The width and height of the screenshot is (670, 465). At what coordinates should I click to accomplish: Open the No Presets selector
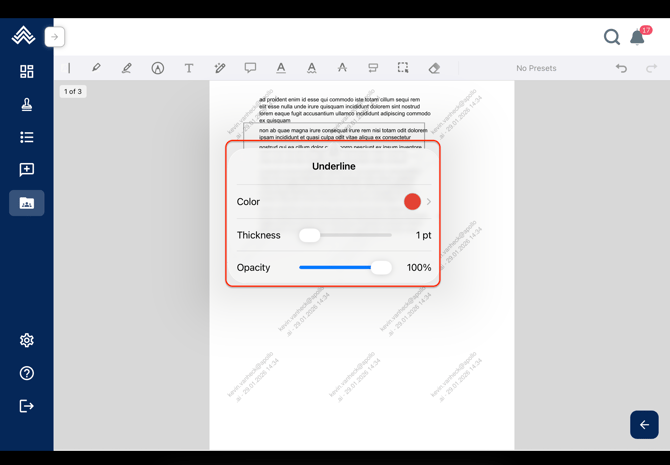[x=536, y=68]
